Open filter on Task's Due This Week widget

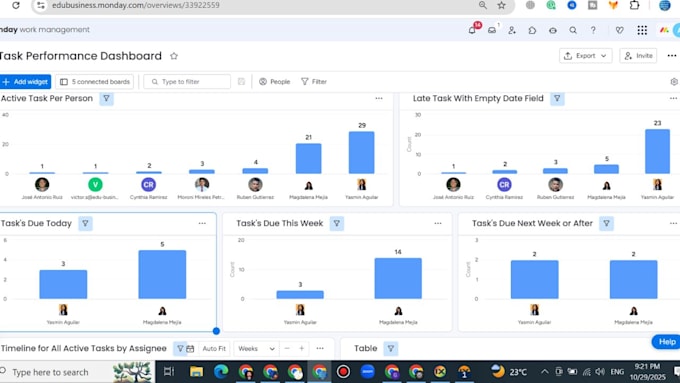pos(337,223)
